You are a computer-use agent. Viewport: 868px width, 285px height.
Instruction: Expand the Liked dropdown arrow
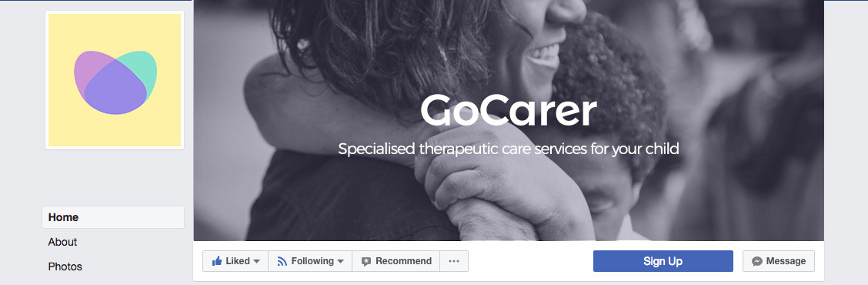pyautogui.click(x=257, y=261)
